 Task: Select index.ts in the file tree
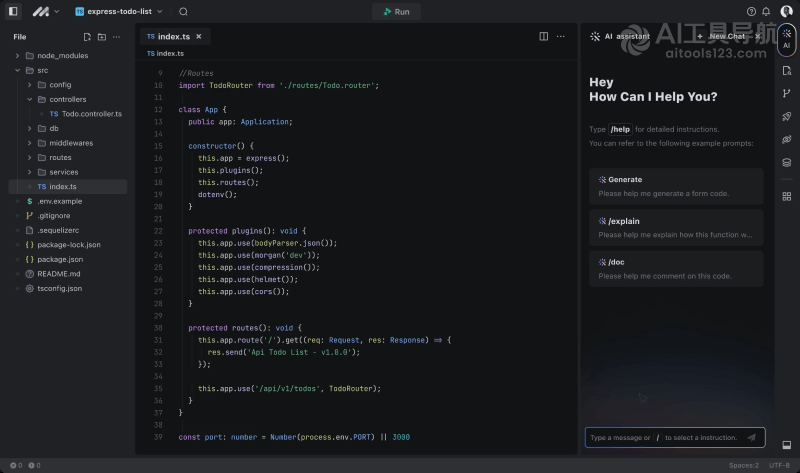[68, 187]
